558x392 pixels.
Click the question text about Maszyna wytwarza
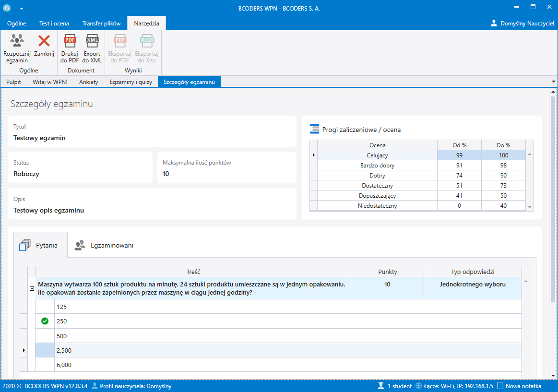[x=191, y=288]
